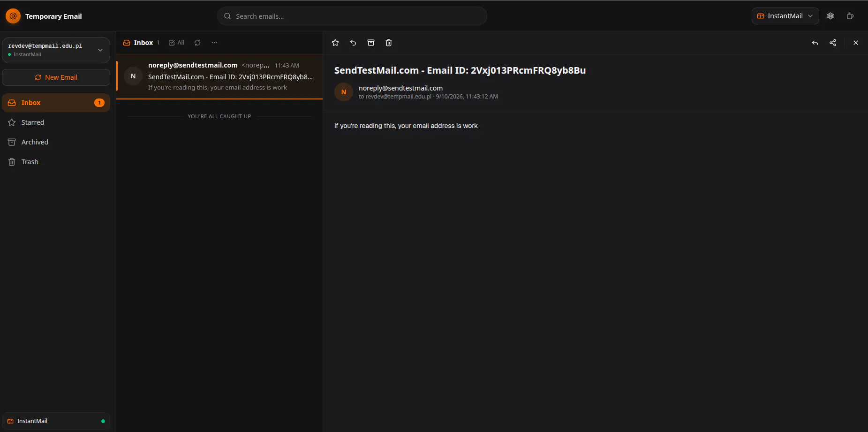Screen dimensions: 868x432
Task: Open the Inbox folder in sidebar
Action: click(x=56, y=103)
